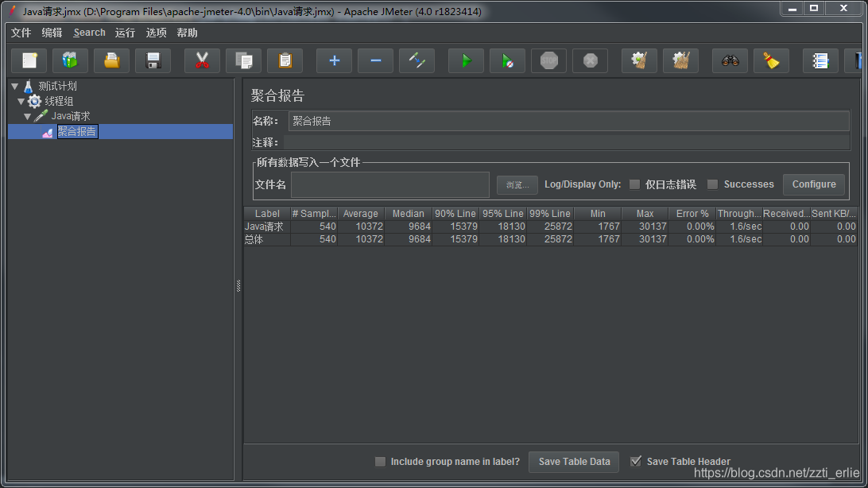
Task: Click the Stop test icon
Action: click(548, 60)
